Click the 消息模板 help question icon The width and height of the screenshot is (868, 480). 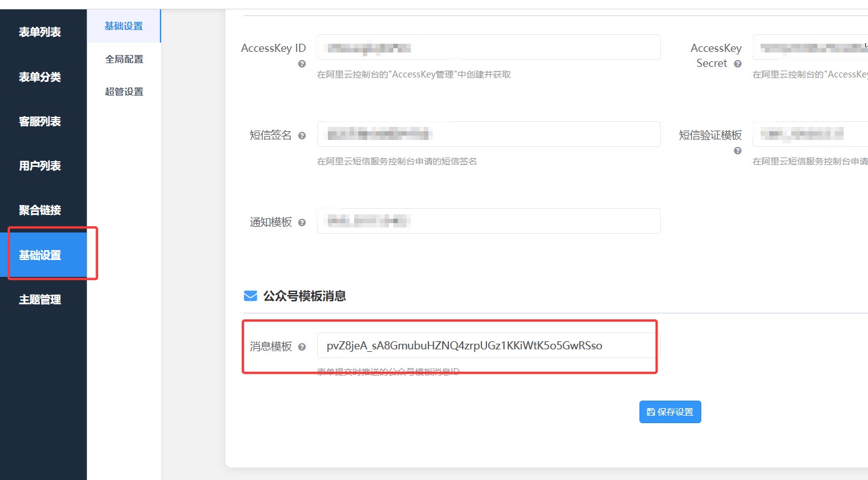coord(302,347)
